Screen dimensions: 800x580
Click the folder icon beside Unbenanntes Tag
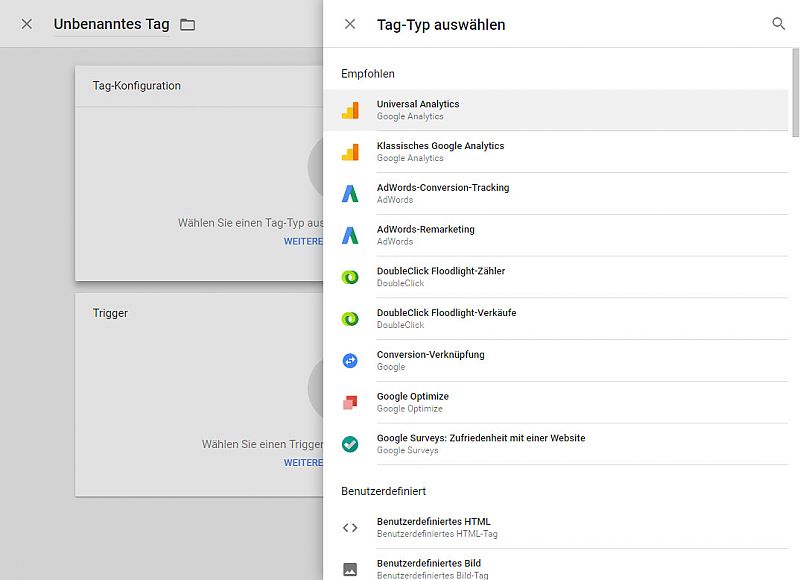click(188, 24)
